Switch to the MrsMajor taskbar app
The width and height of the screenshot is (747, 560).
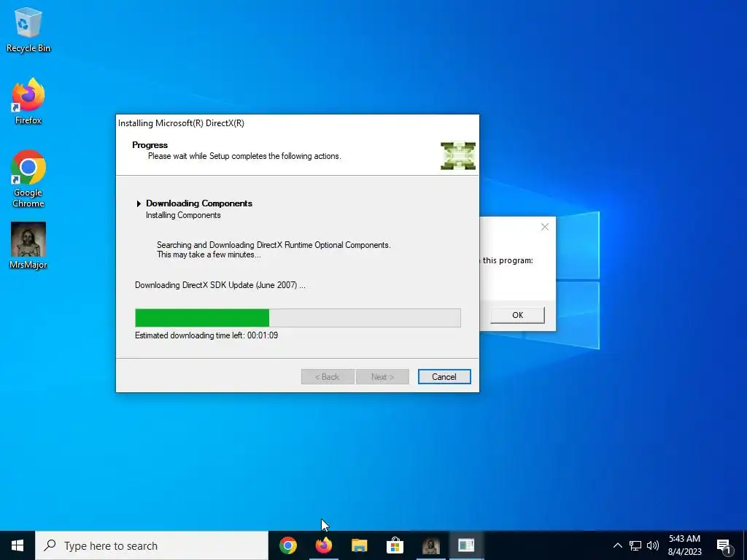pos(430,545)
